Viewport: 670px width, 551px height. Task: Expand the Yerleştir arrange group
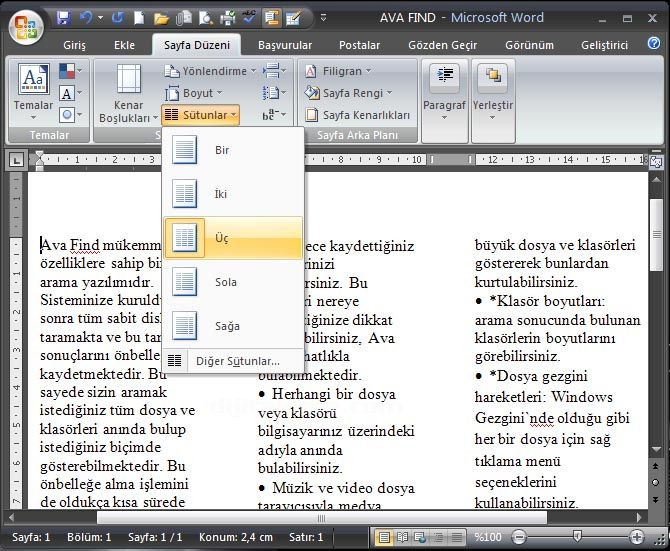[493, 100]
